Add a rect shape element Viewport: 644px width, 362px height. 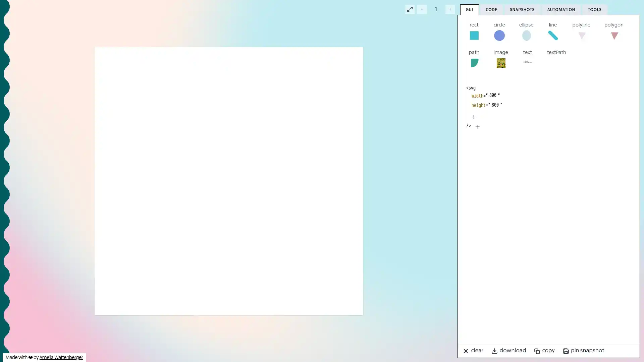coord(474,35)
